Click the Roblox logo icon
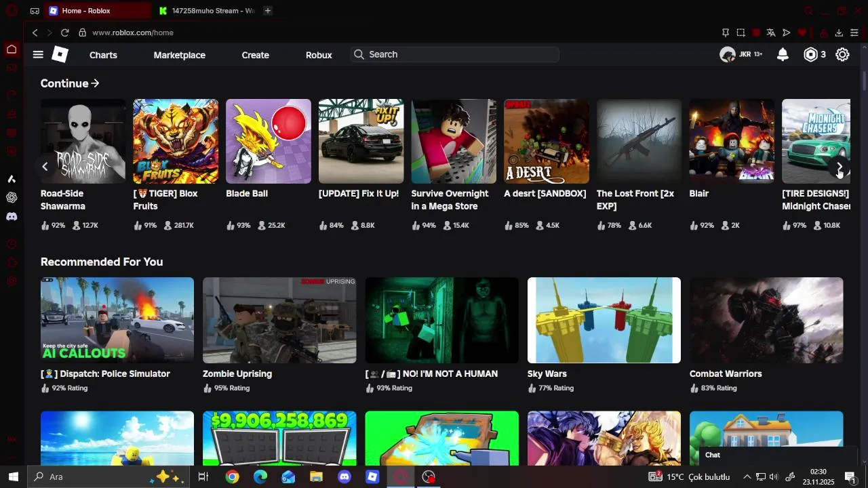Viewport: 868px width, 488px height. pos(60,55)
